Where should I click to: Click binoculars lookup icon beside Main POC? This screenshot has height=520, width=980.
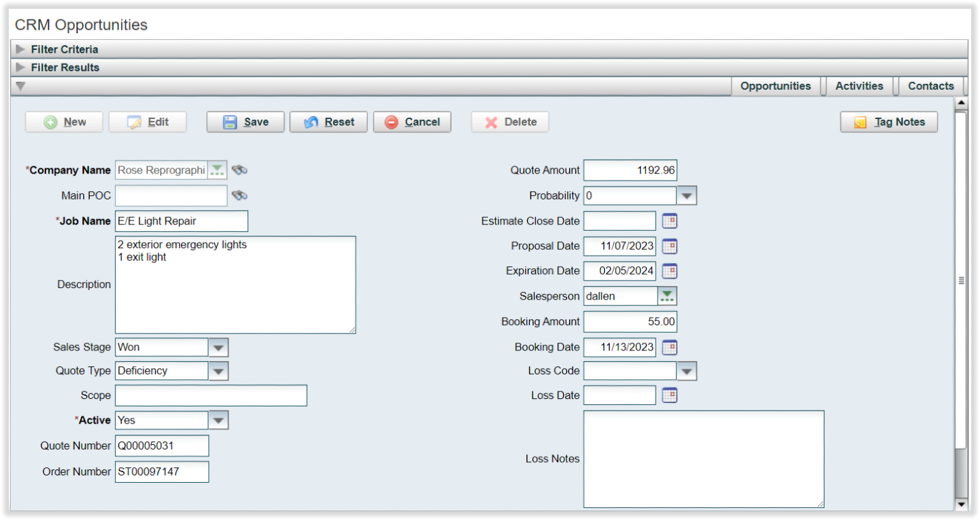pos(239,196)
